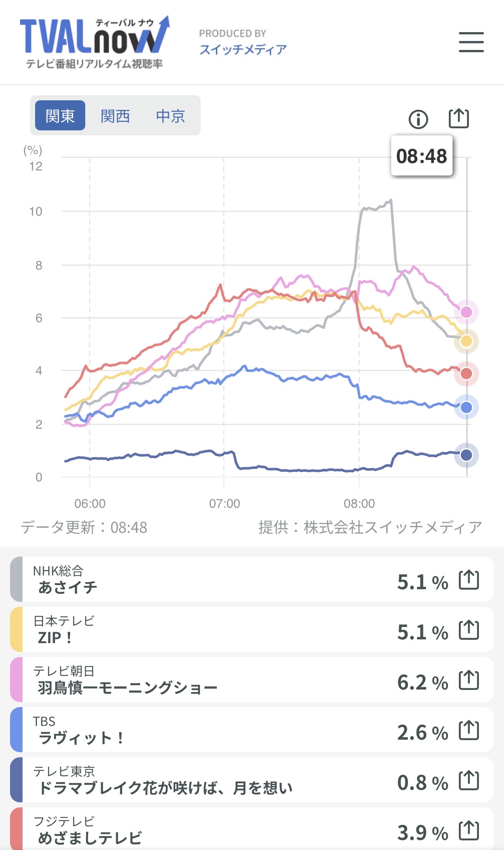Click the pink テレビ朝日 data point

click(x=466, y=312)
